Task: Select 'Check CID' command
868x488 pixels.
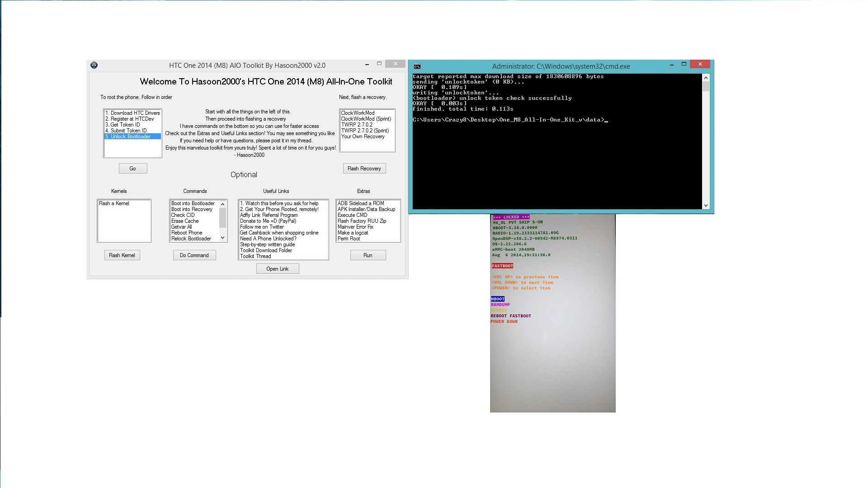Action: (x=194, y=215)
